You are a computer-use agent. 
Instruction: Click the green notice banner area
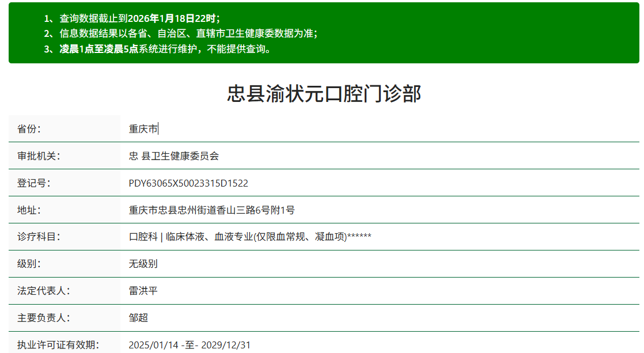click(322, 32)
